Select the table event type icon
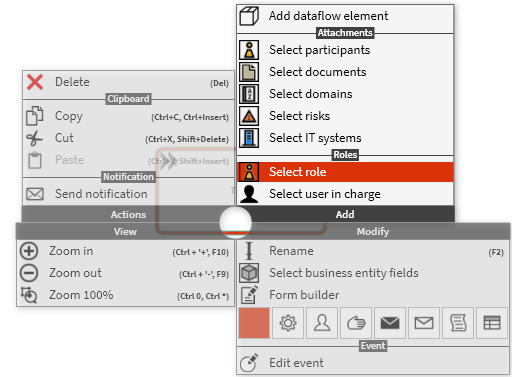 [492, 323]
